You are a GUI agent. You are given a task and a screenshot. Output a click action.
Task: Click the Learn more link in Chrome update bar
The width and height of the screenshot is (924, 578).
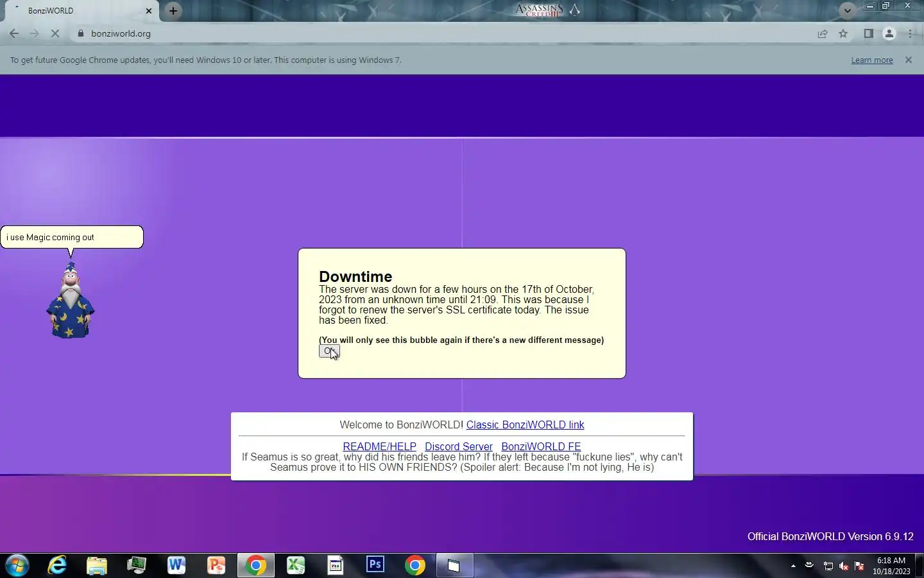pyautogui.click(x=871, y=60)
